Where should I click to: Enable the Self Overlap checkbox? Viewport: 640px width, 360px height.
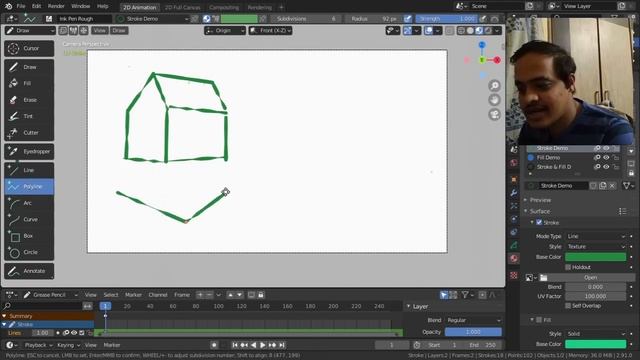[568, 306]
